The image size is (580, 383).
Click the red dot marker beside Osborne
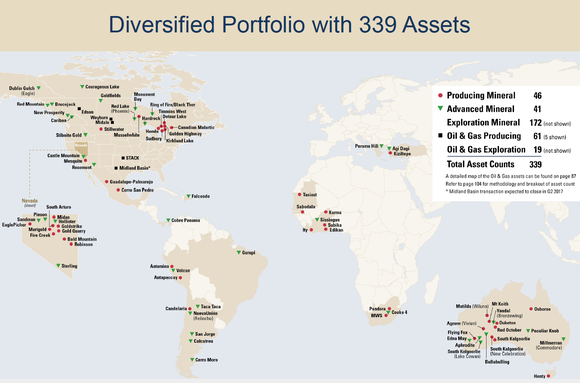click(x=531, y=309)
